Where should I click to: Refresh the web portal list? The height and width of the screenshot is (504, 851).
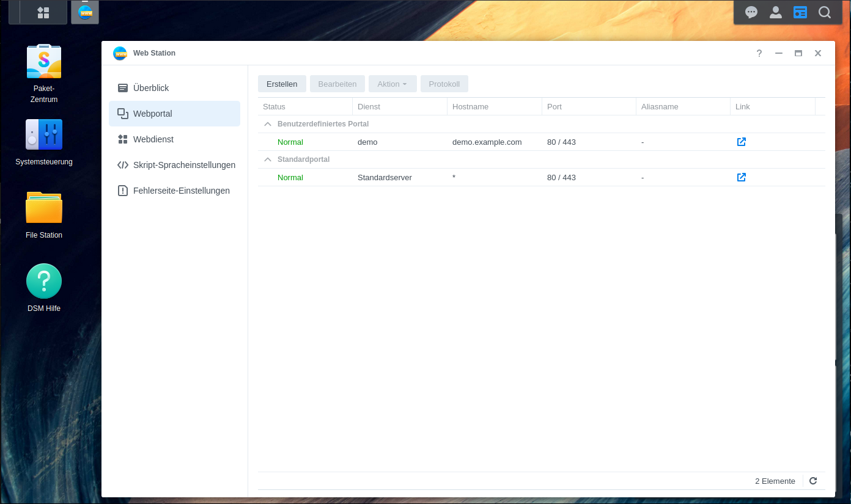coord(813,481)
